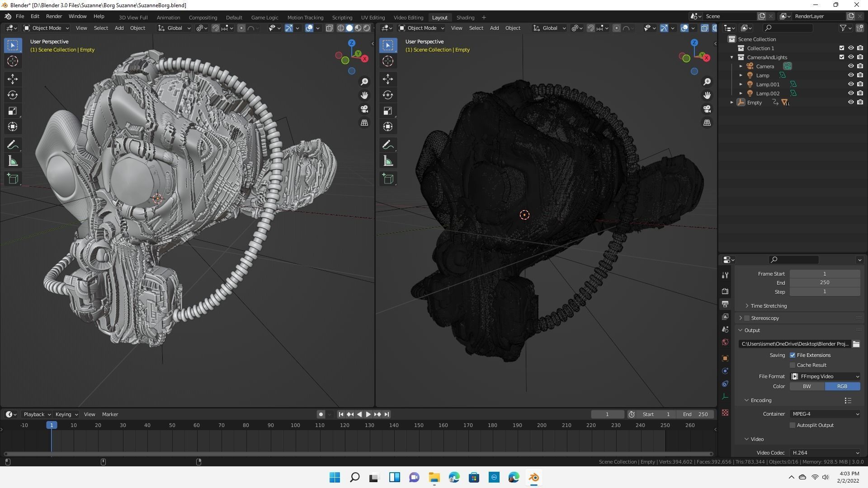Switch to the Animation workspace tab

[x=168, y=18]
